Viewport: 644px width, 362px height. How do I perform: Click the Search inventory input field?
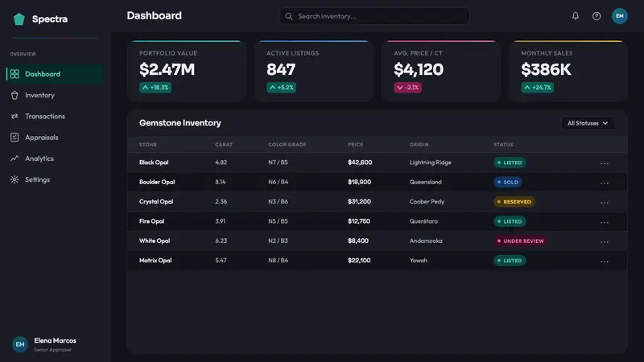[374, 16]
